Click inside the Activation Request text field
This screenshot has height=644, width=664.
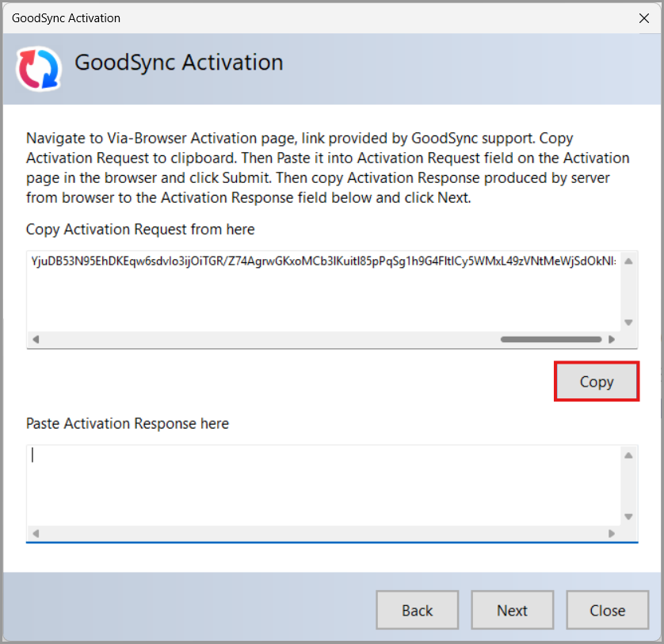[323, 292]
